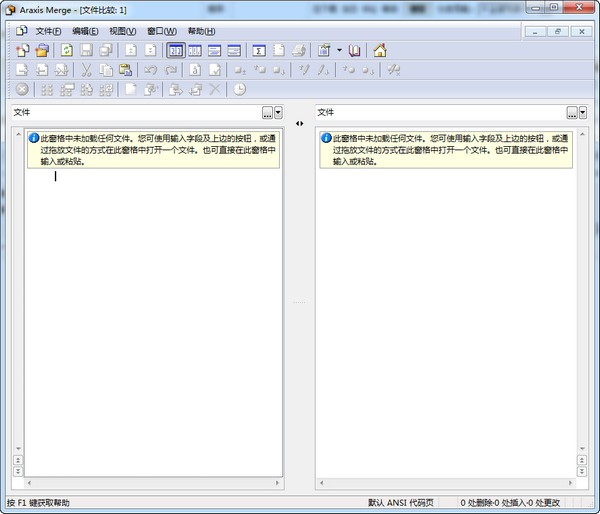The image size is (600, 514).
Task: Click the blue info icon in left pane
Action: pos(34,138)
